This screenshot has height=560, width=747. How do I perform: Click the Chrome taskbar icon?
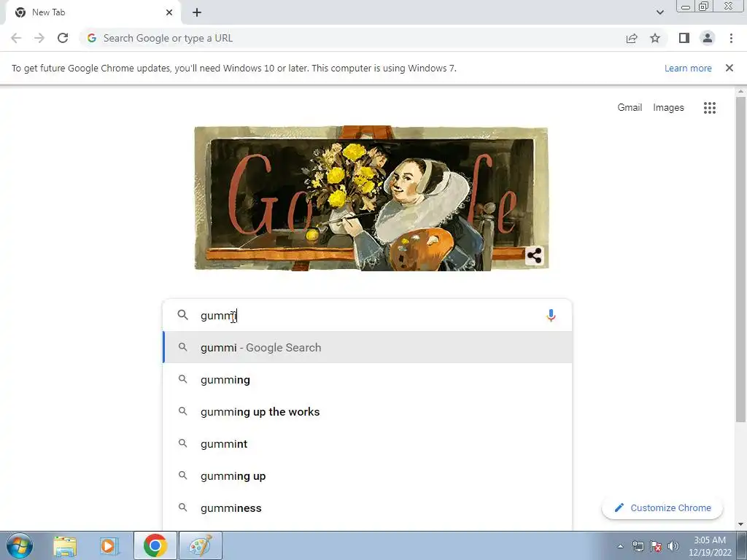155,545
